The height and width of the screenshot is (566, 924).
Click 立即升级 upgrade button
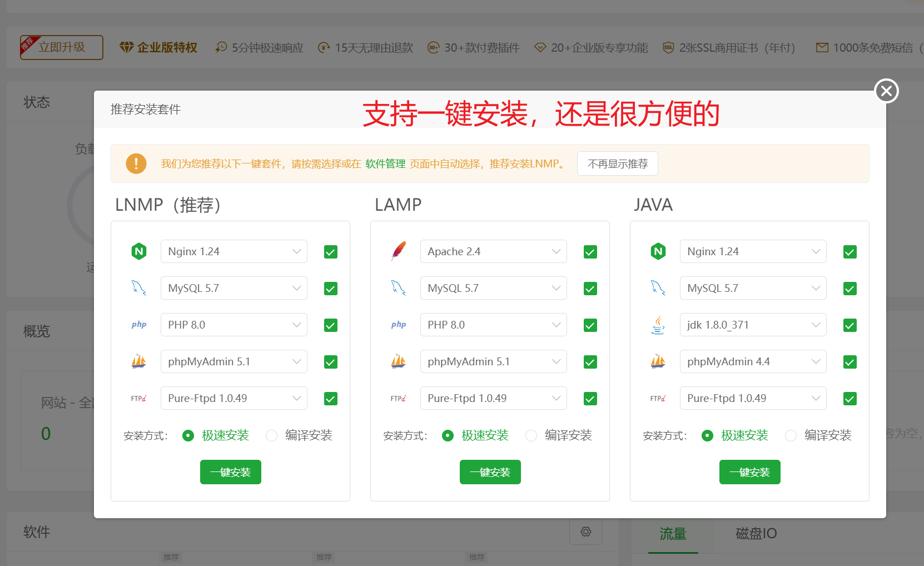click(62, 47)
